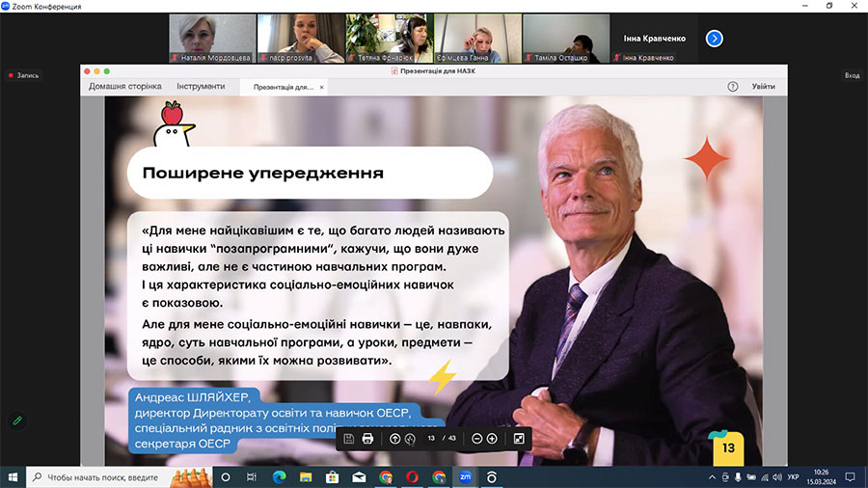
Task: Zoom in with the plus icon
Action: 492,439
